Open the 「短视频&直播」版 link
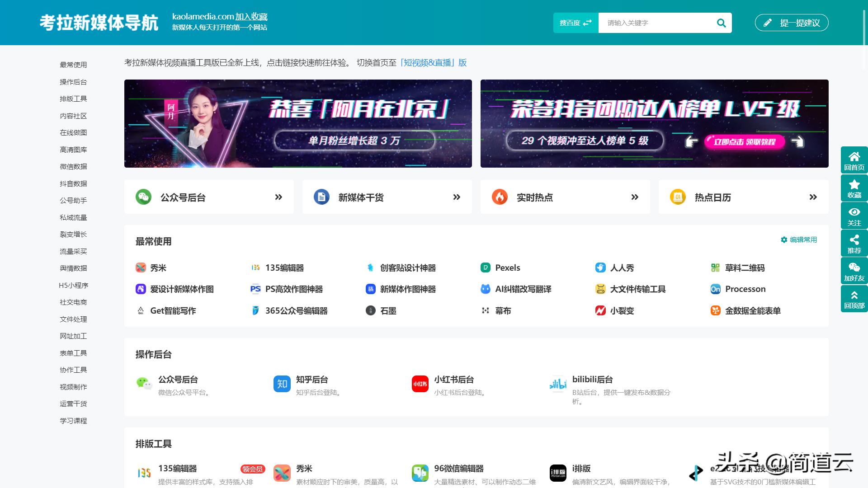 [433, 63]
